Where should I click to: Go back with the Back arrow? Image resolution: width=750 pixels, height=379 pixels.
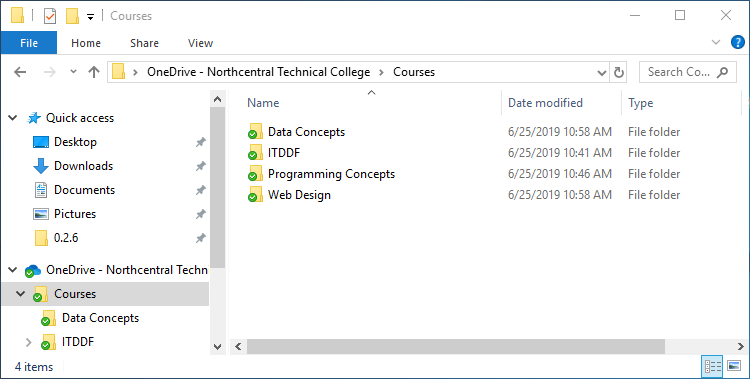click(x=20, y=72)
